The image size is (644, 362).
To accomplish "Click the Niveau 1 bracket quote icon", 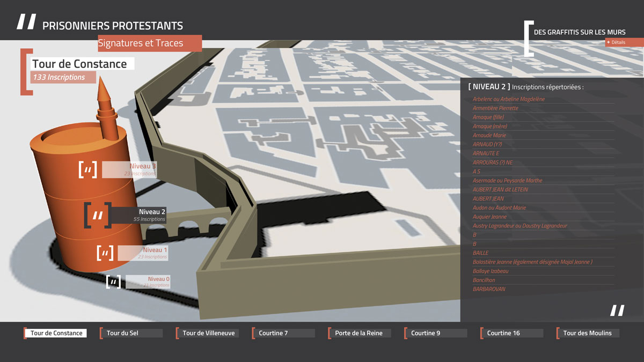I will pos(105,253).
